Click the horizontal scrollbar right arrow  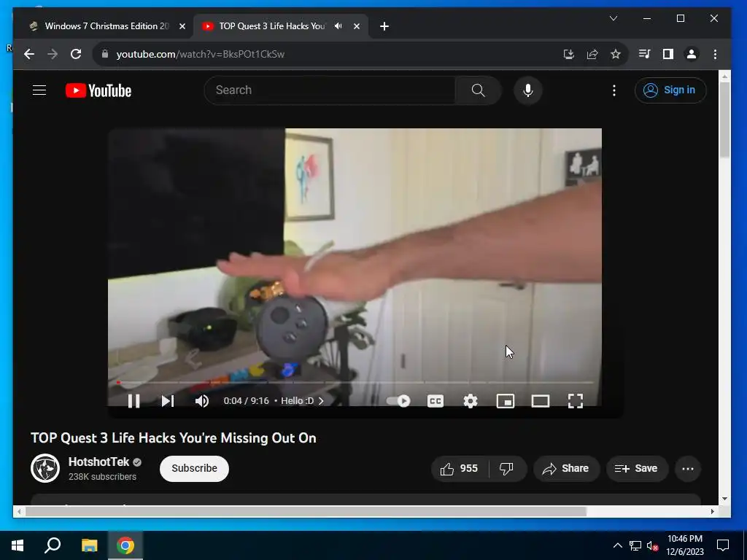pos(712,511)
